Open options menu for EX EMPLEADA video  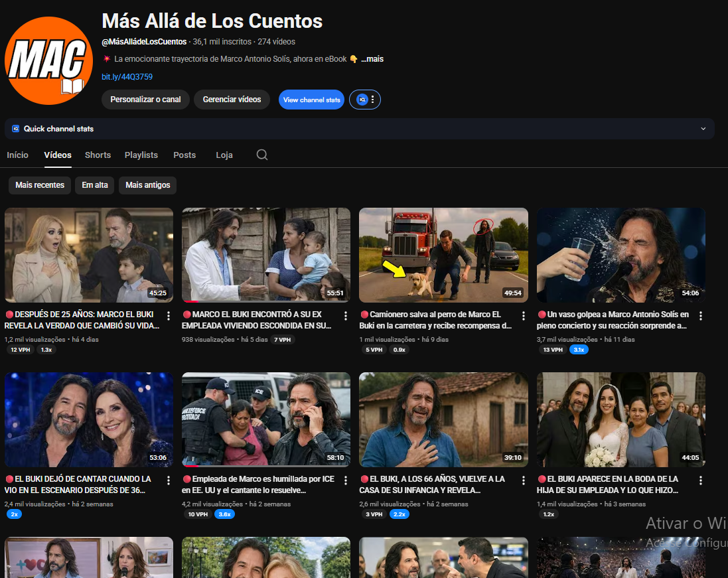(346, 316)
